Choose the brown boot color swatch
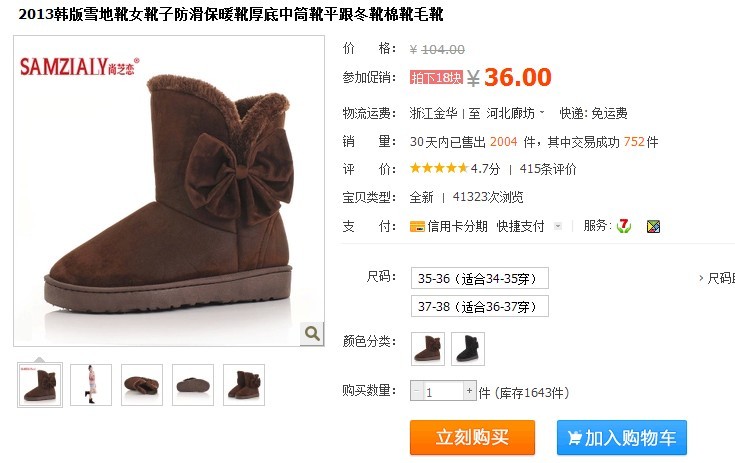This screenshot has width=735, height=463. [428, 349]
